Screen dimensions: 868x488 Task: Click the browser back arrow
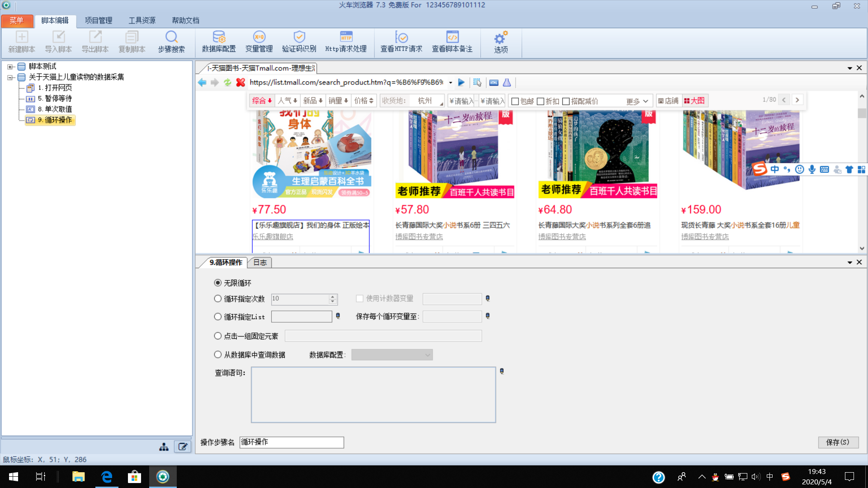click(202, 82)
